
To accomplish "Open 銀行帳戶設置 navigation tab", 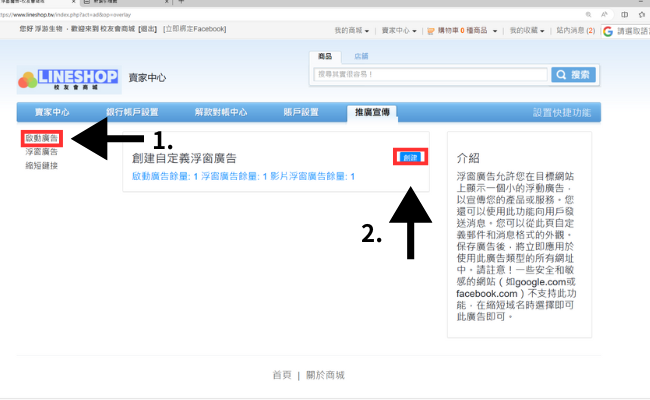I will click(x=132, y=112).
